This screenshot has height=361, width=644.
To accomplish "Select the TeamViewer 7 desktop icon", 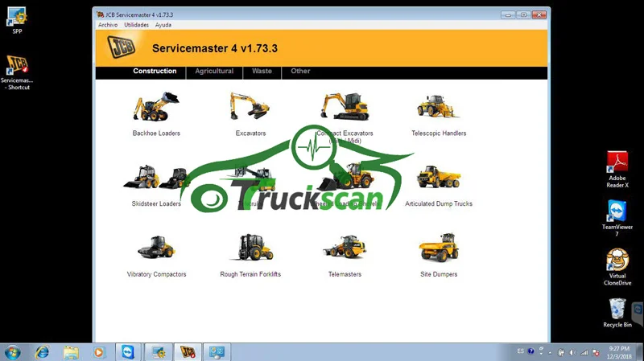I will point(617,218).
